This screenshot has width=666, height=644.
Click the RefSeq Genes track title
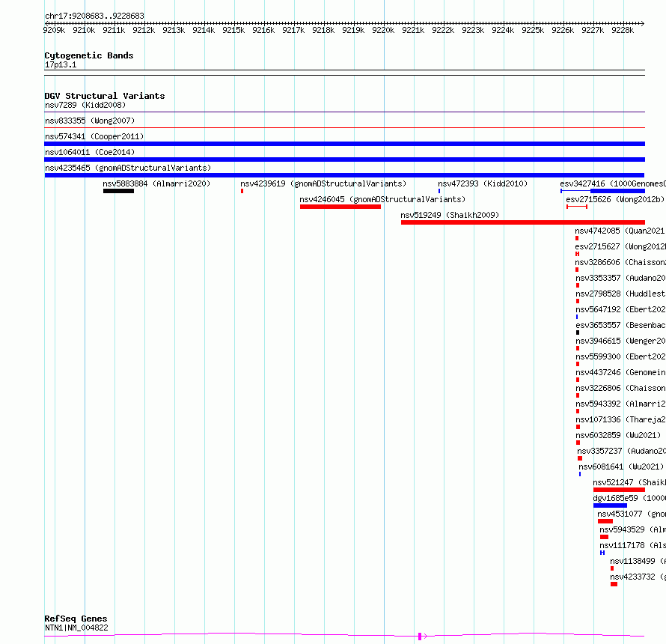click(76, 619)
